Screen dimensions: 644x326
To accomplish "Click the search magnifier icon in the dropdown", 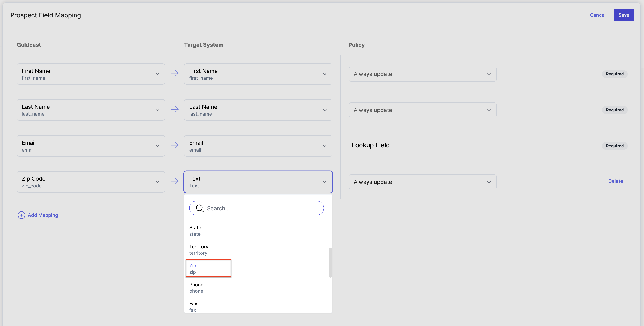I will pos(200,208).
